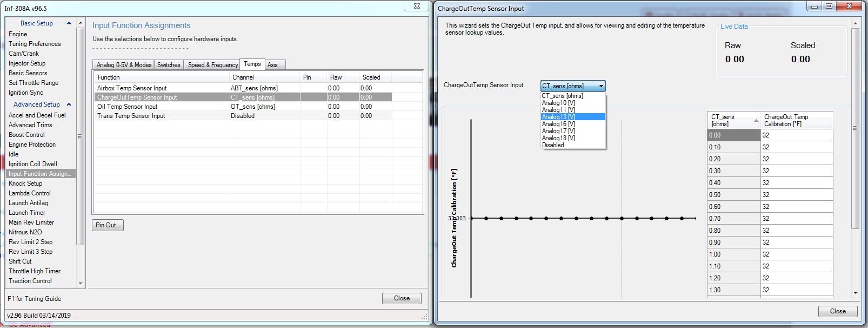The width and height of the screenshot is (868, 328).
Task: Select Trans Temp Sensor Input row
Action: pos(243,116)
